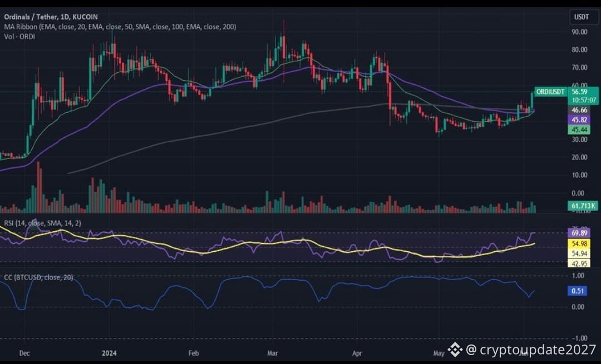Select the 56.59 current price tag
Image resolution: width=601 pixels, height=364 pixels.
[x=579, y=92]
